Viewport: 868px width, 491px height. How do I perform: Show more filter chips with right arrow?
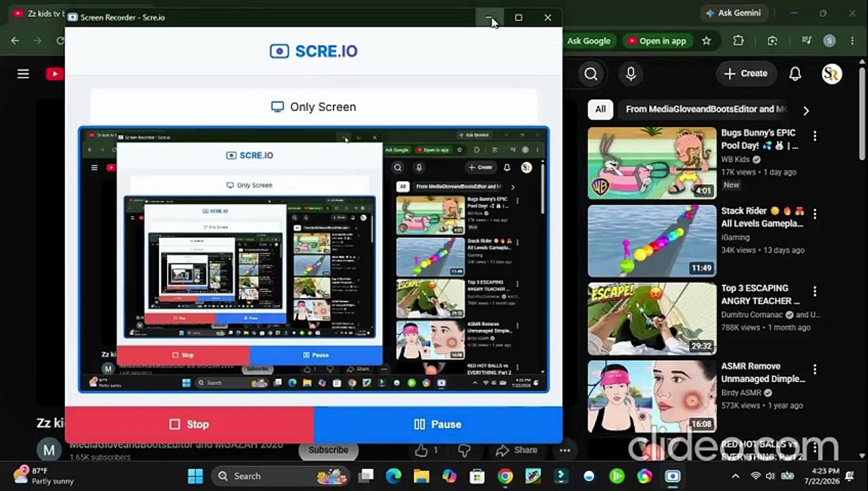tap(806, 110)
